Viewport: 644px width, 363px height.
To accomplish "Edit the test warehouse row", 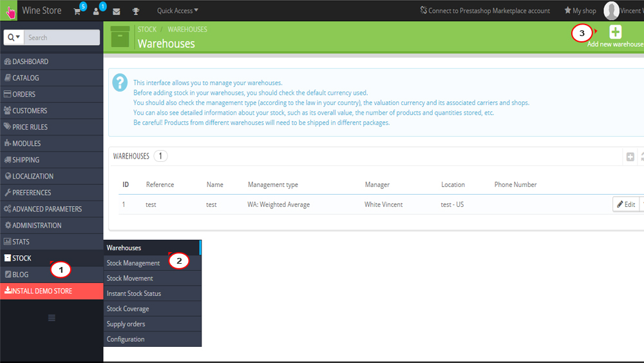I will [x=626, y=204].
